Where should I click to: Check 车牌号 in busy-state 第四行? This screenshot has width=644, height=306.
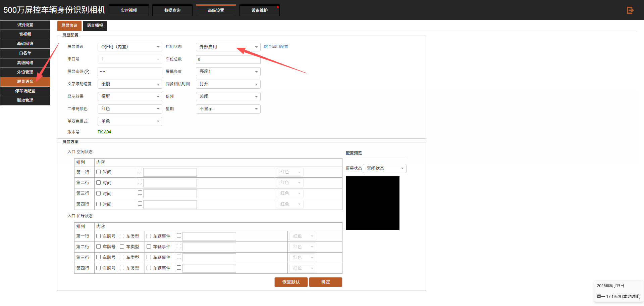[x=99, y=268]
